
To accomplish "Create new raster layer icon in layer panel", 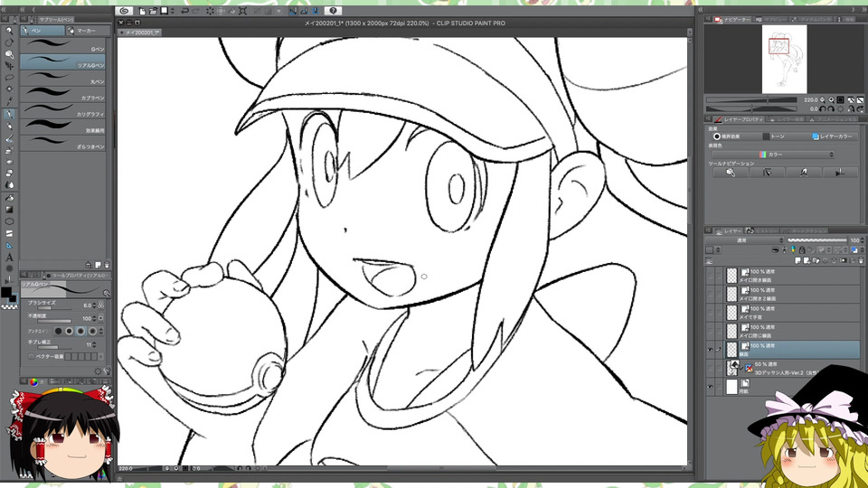I will (x=797, y=260).
